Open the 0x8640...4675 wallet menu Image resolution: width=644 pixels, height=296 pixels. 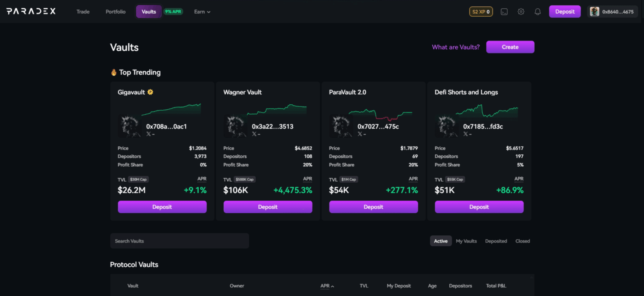click(x=618, y=12)
